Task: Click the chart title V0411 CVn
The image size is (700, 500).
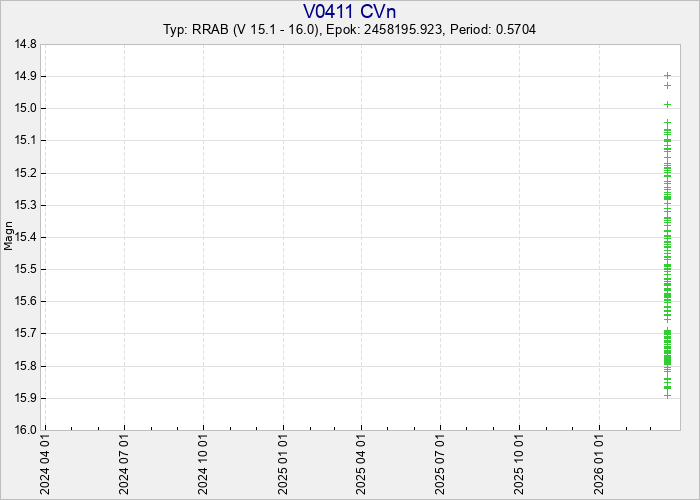Action: click(x=349, y=11)
